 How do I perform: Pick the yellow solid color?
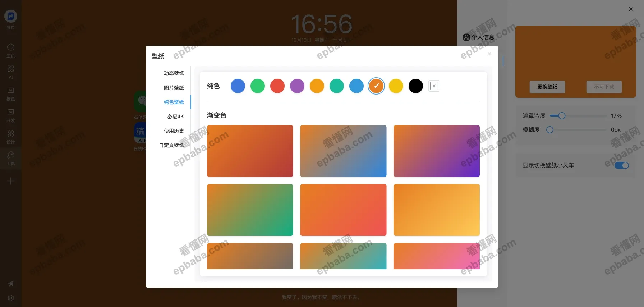pos(396,86)
